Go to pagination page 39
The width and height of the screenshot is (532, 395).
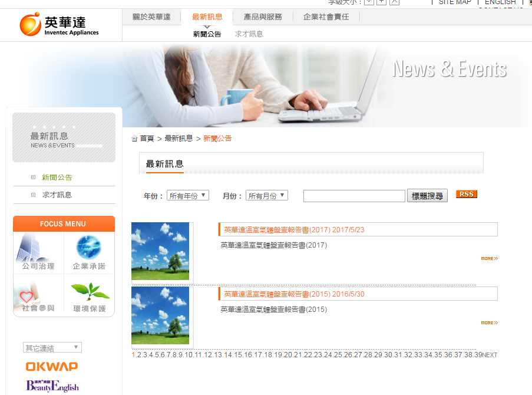478,355
